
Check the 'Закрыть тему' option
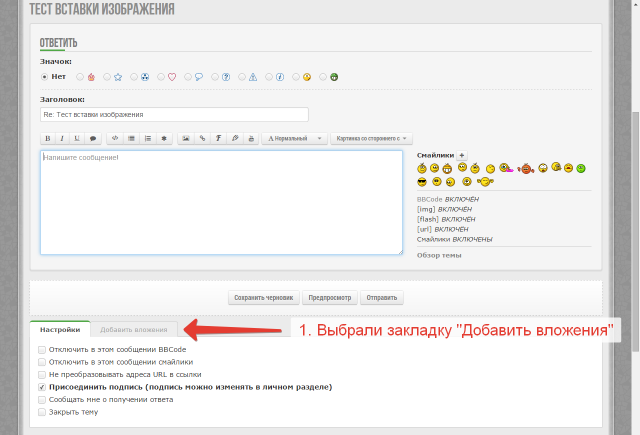tap(42, 411)
